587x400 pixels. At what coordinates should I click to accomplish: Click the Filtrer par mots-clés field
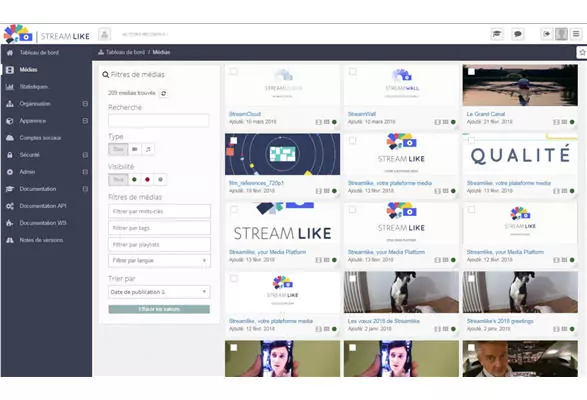click(x=159, y=211)
